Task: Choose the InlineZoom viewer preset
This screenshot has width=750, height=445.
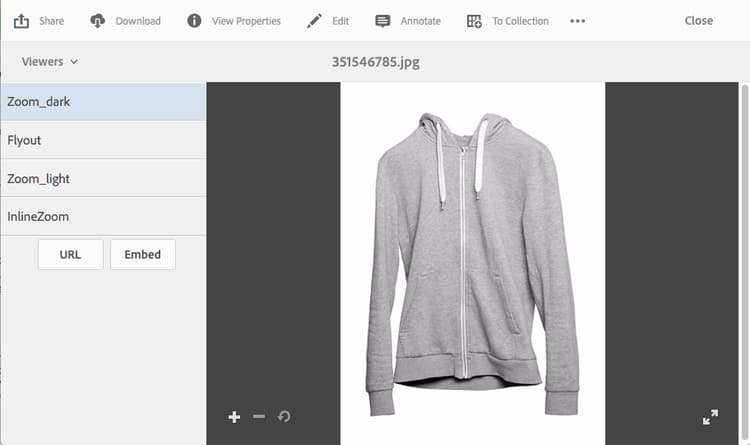Action: pyautogui.click(x=103, y=216)
